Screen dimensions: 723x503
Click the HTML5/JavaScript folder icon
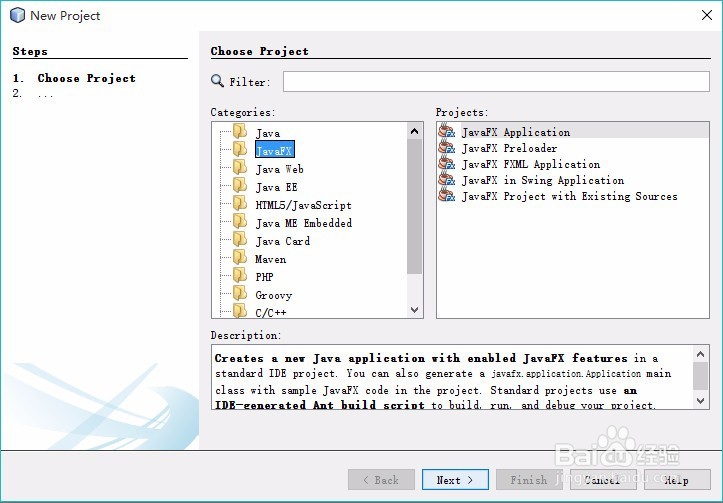tap(240, 204)
